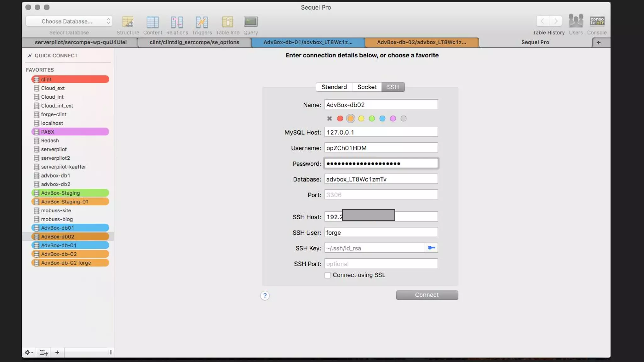The width and height of the screenshot is (644, 362).
Task: Click the Table Info icon
Action: point(228,22)
